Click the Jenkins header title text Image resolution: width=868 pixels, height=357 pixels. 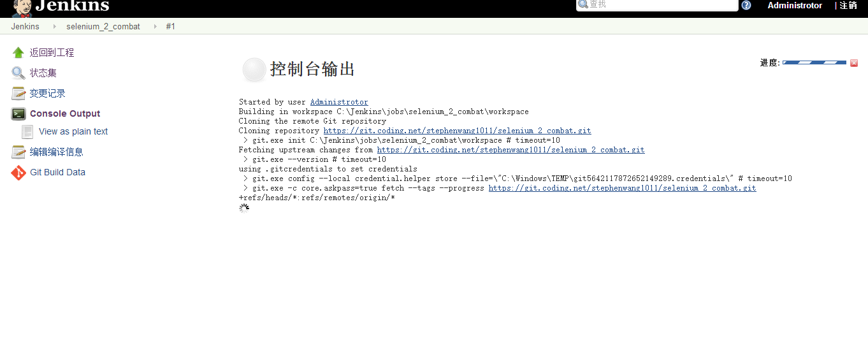pyautogui.click(x=72, y=6)
